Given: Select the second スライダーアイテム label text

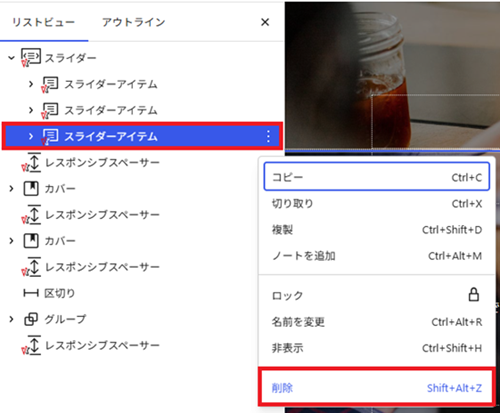Looking at the screenshot, I should pyautogui.click(x=111, y=110).
